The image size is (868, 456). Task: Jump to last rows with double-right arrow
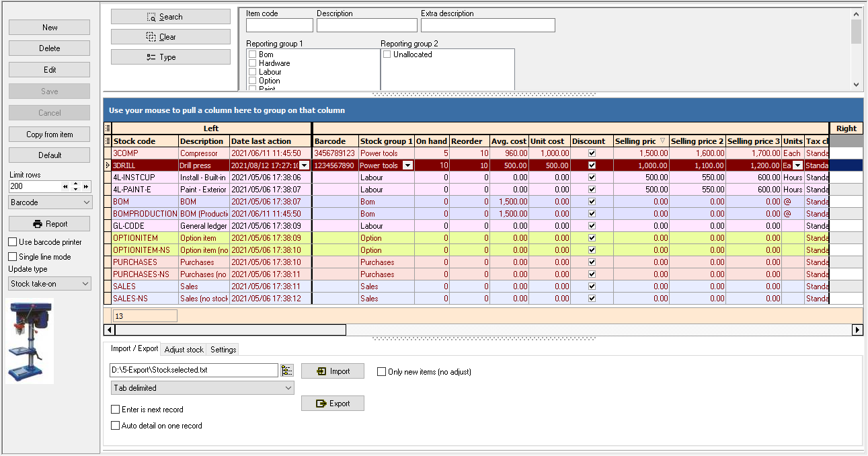86,186
